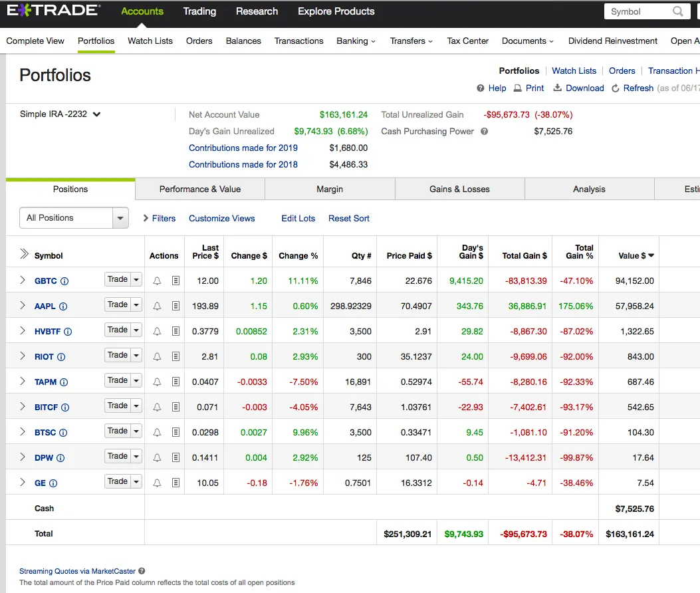The image size is (700, 593).
Task: Open BITCF notes document icon
Action: click(x=176, y=407)
